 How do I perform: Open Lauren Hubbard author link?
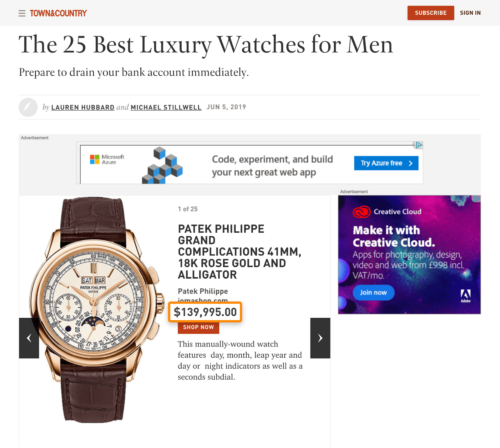click(x=83, y=107)
